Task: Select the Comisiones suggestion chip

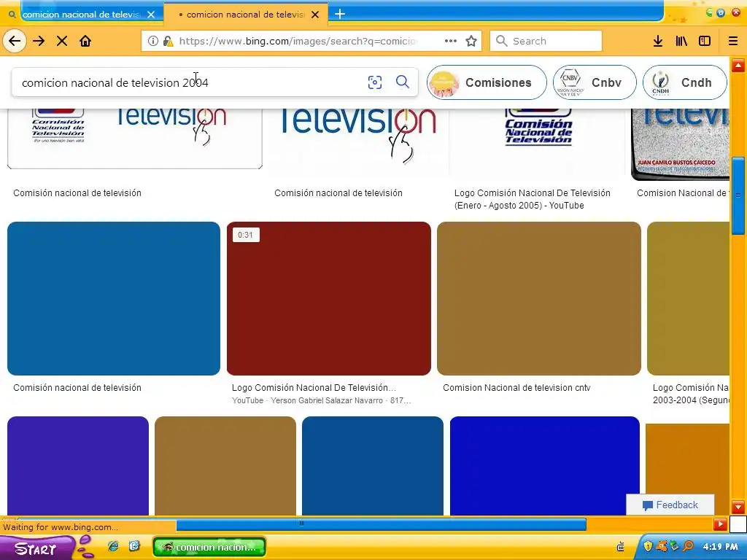Action: click(x=487, y=82)
